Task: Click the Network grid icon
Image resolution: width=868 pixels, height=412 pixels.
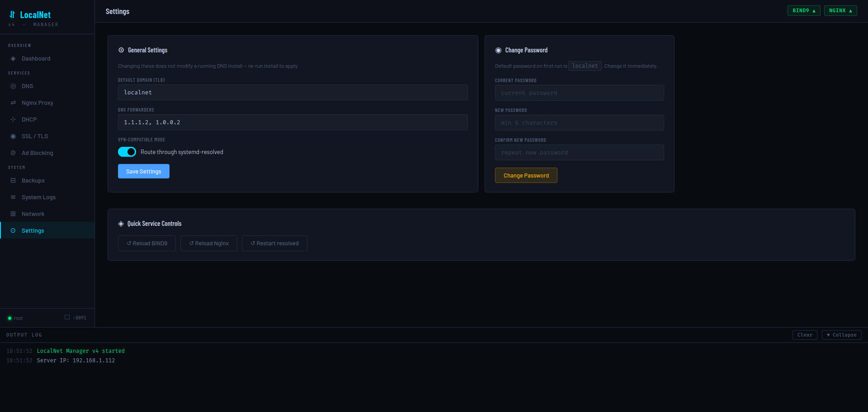Action: coord(13,214)
